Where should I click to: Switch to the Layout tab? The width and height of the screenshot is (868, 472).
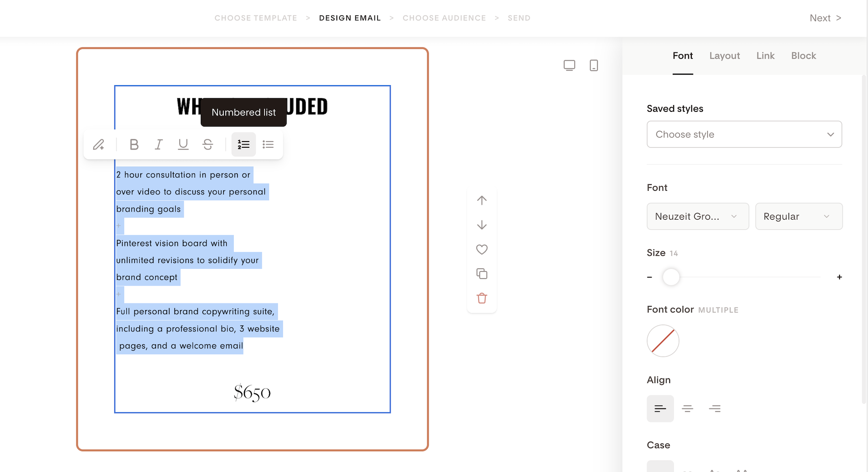click(x=724, y=56)
